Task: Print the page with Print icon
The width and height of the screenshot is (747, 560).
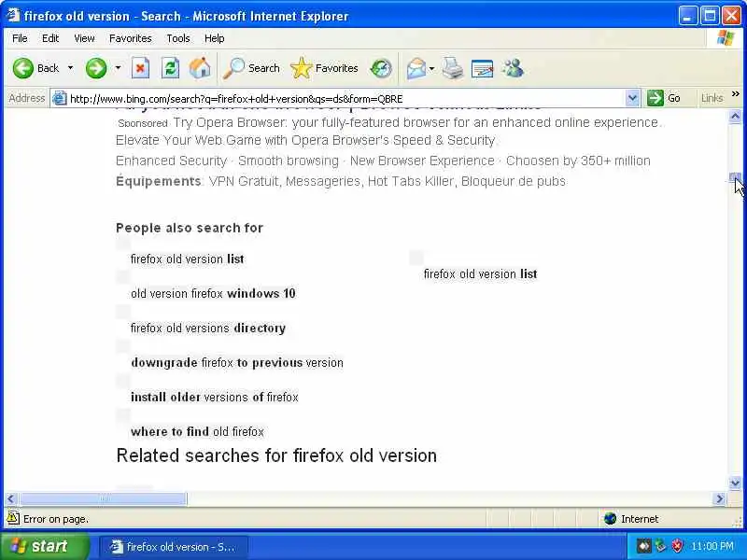Action: coord(453,68)
